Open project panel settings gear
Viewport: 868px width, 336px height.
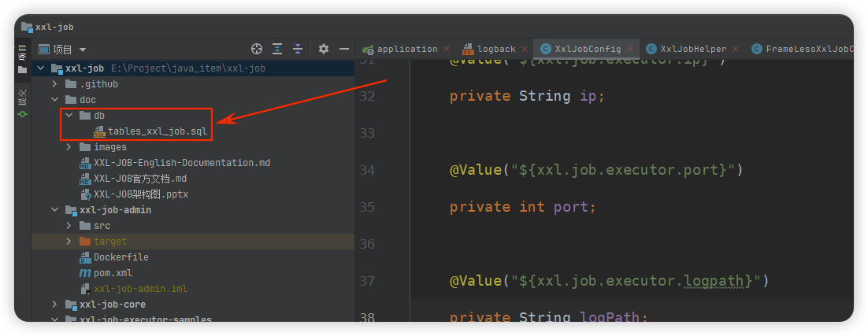point(324,50)
